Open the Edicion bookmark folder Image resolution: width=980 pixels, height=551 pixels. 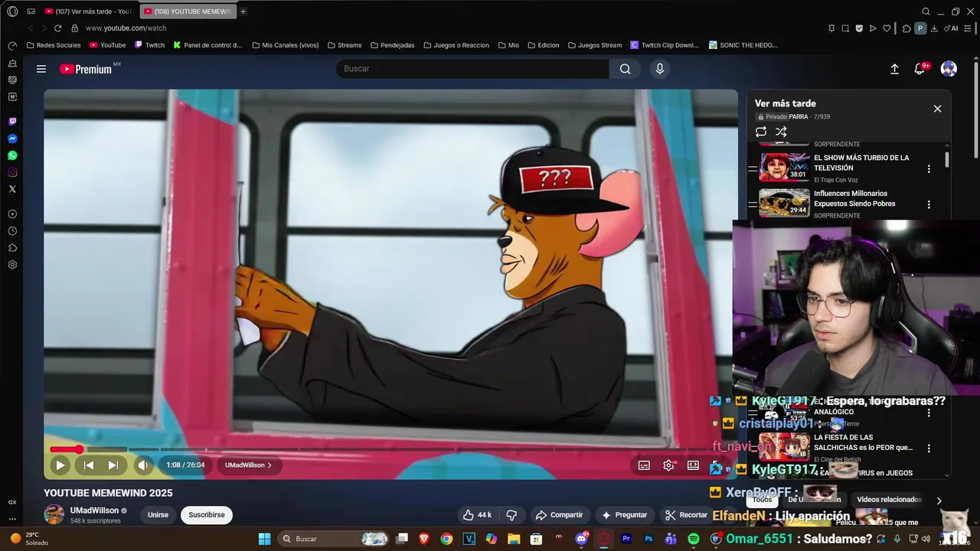[x=543, y=45]
